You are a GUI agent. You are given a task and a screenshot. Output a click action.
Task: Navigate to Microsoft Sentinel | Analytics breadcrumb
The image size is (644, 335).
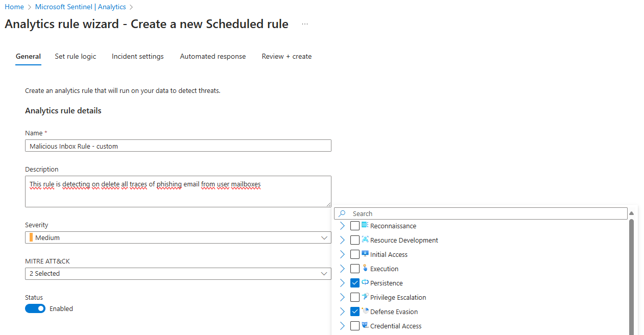tap(80, 7)
